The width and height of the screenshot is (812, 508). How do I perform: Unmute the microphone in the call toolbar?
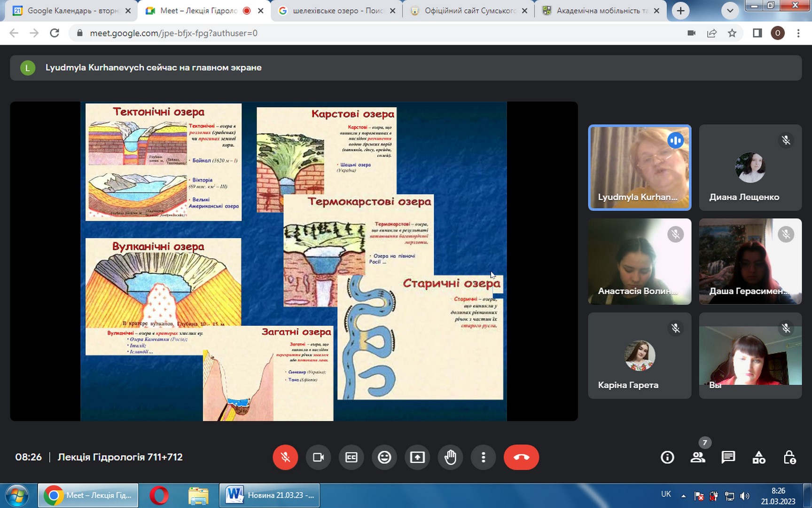point(285,457)
